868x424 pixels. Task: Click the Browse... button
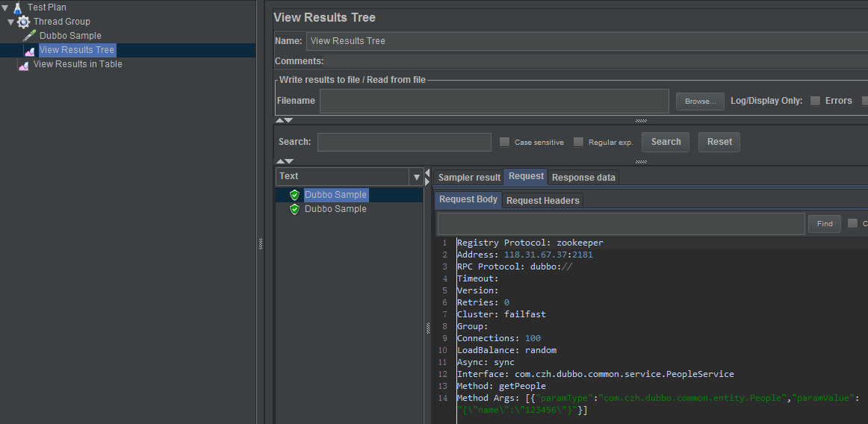(700, 102)
